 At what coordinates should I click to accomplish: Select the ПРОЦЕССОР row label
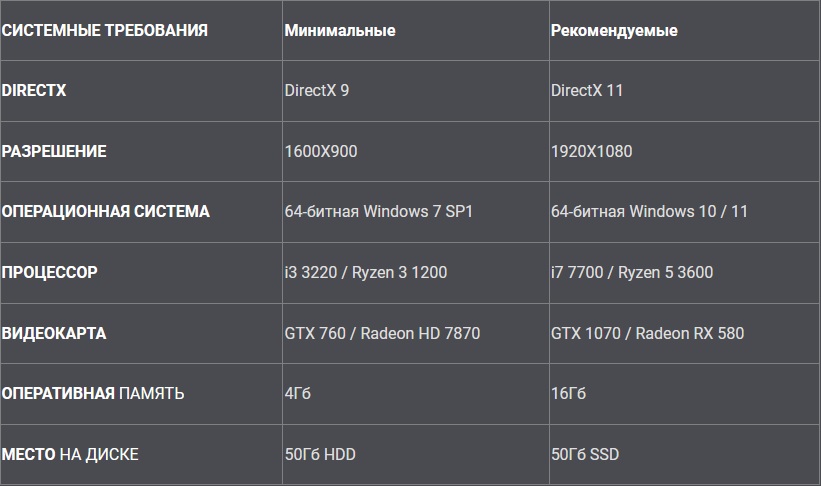50,272
